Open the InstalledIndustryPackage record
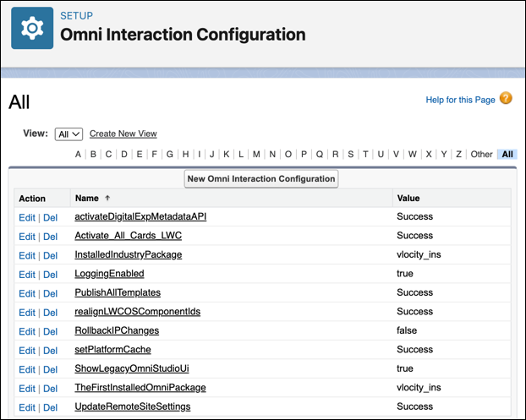526x420 pixels. [128, 254]
